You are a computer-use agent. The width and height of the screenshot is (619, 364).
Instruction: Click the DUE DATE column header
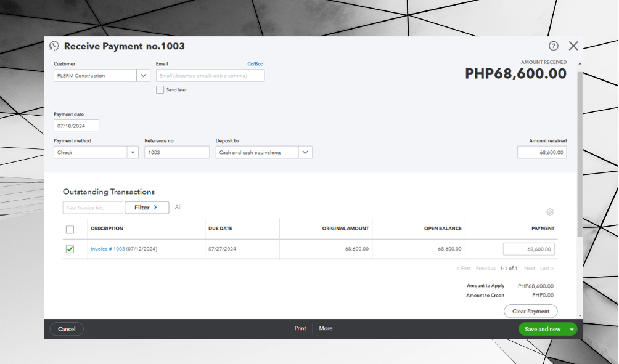220,229
